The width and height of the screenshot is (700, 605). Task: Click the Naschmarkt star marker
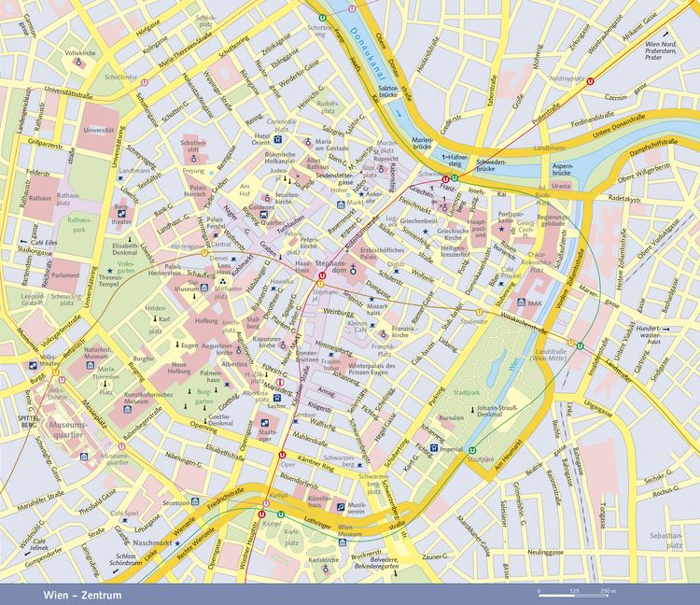pos(177,543)
